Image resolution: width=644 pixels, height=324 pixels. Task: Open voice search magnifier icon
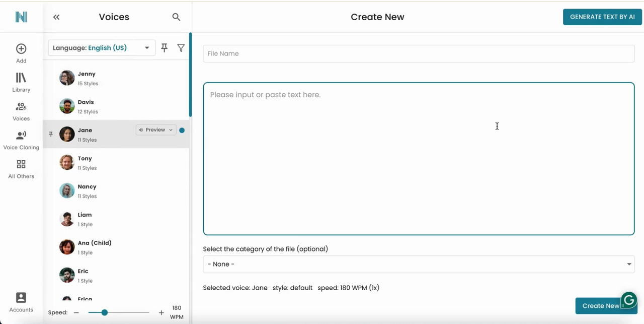(176, 17)
